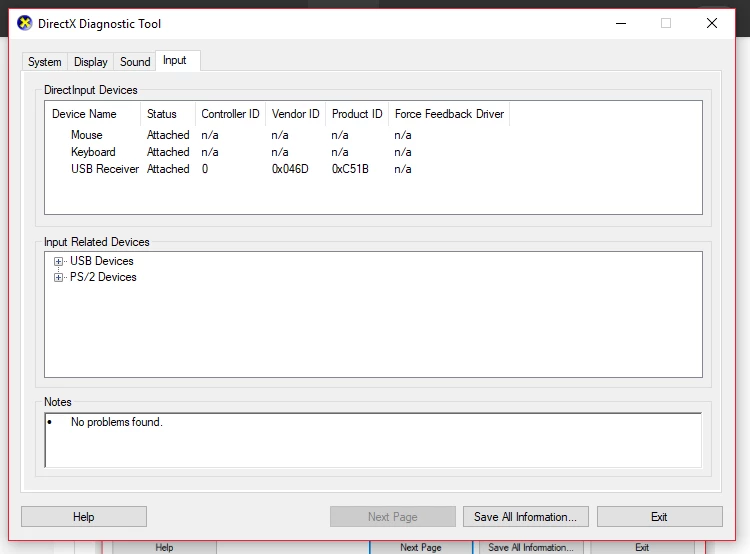Click Help in the background window
The image size is (750, 554).
point(164,547)
